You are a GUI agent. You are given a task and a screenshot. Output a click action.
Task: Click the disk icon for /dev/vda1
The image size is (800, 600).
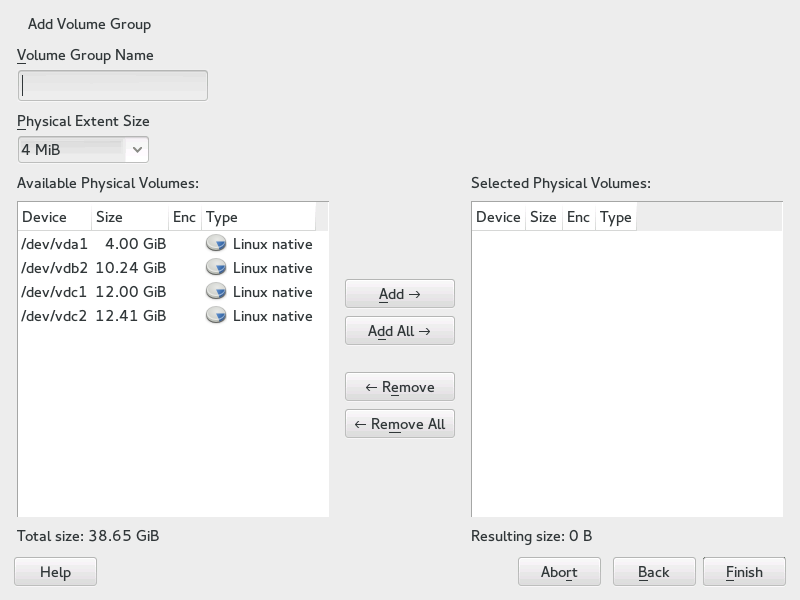[216, 244]
